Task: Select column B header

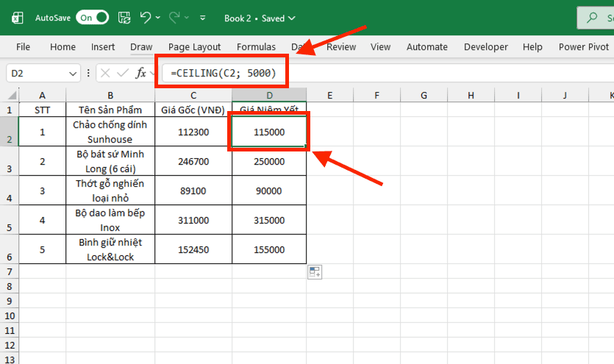Action: coord(110,96)
